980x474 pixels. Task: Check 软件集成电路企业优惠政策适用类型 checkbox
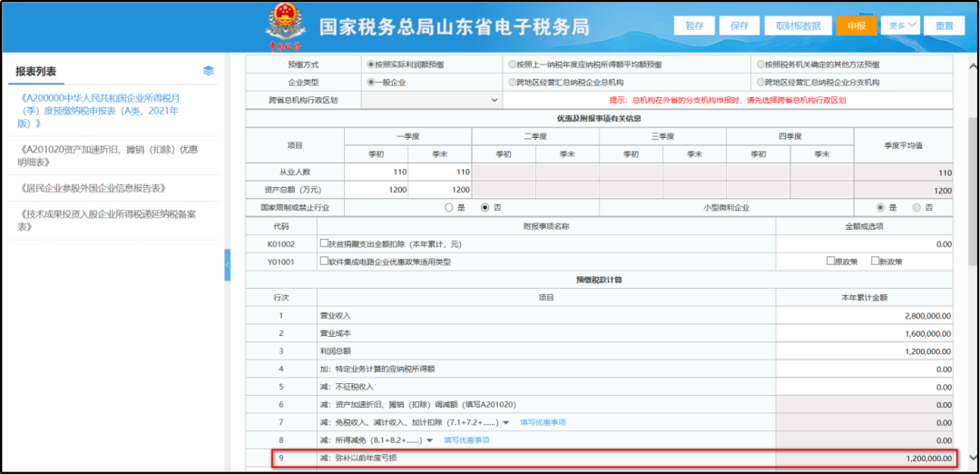[324, 262]
